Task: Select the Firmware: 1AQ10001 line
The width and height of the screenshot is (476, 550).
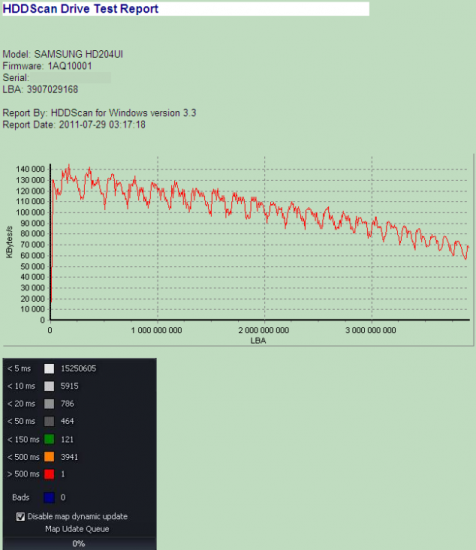Action: 47,66
